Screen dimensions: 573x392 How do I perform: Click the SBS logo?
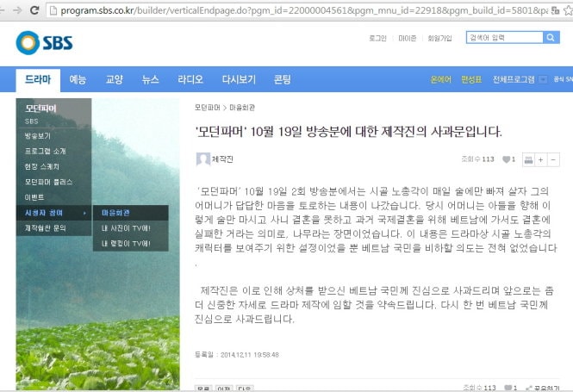[44, 43]
